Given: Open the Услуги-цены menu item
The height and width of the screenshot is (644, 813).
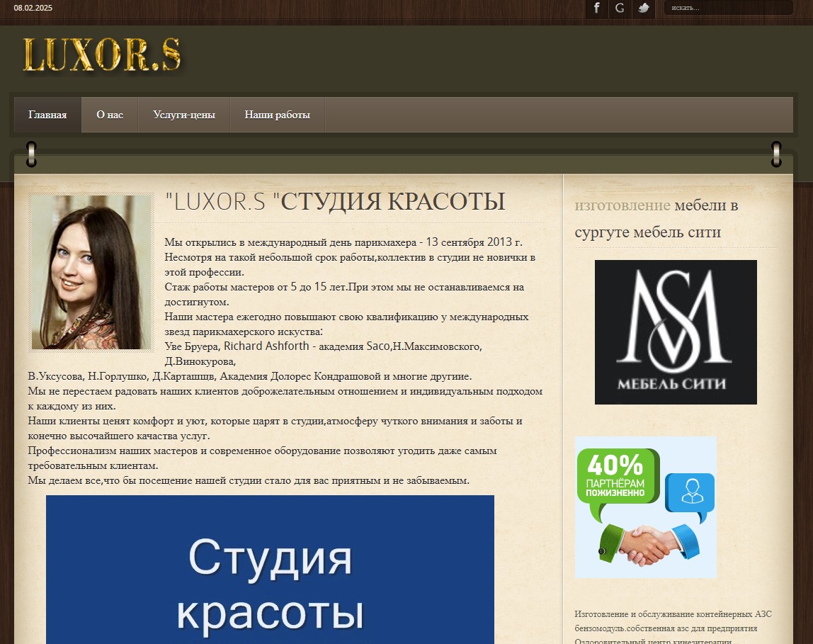Looking at the screenshot, I should point(184,115).
